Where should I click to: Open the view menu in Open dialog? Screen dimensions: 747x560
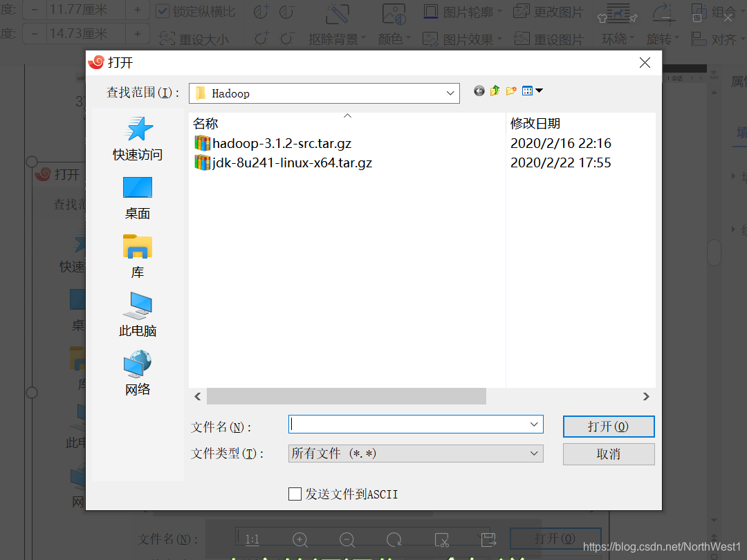point(532,91)
